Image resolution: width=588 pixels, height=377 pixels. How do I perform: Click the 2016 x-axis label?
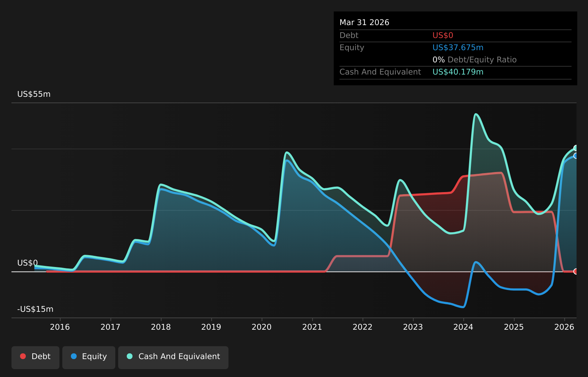(x=60, y=327)
